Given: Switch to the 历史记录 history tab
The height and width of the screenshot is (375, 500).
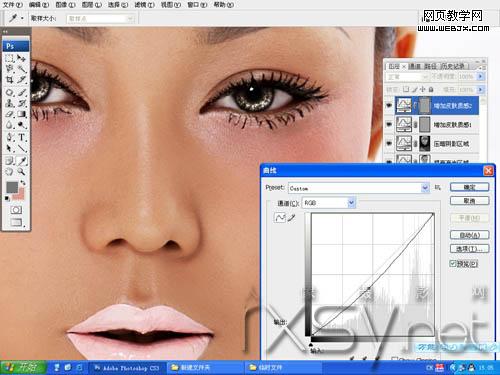Looking at the screenshot, I should (453, 67).
